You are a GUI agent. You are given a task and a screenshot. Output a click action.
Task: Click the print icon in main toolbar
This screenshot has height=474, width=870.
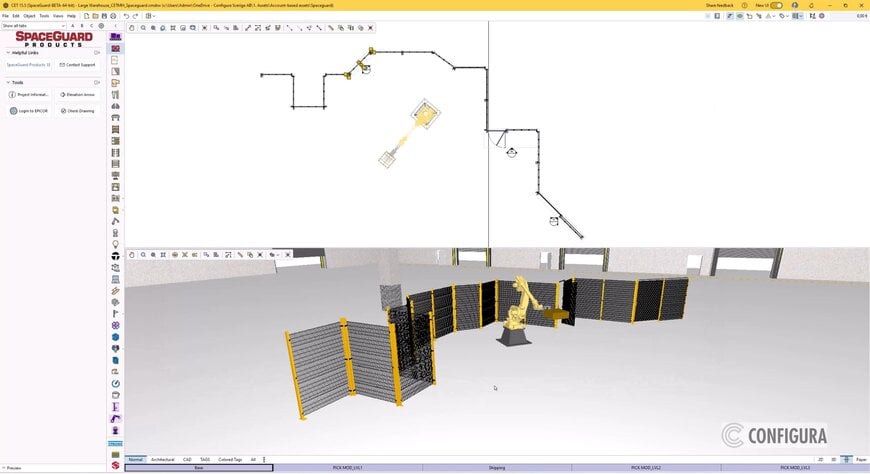pyautogui.click(x=113, y=16)
